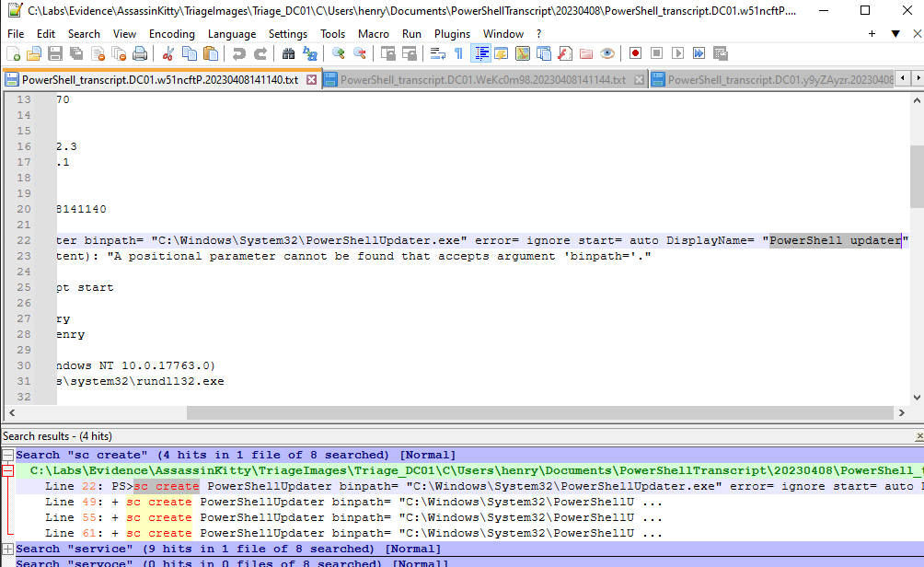Image resolution: width=924 pixels, height=567 pixels.
Task: Open the File menu
Action: [16, 34]
